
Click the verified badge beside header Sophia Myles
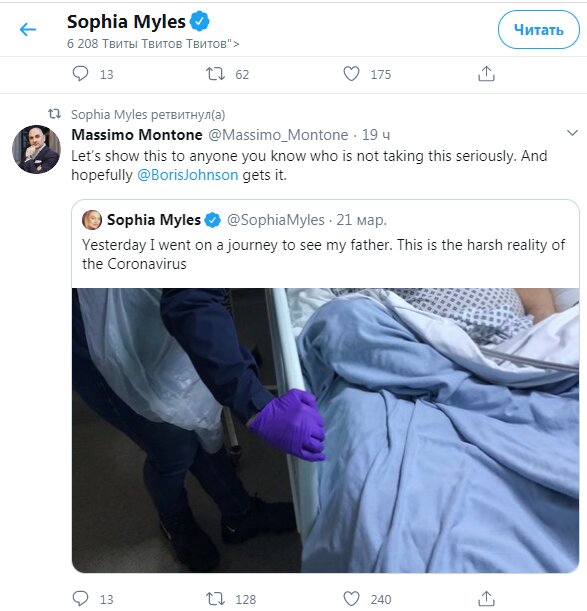(x=200, y=21)
